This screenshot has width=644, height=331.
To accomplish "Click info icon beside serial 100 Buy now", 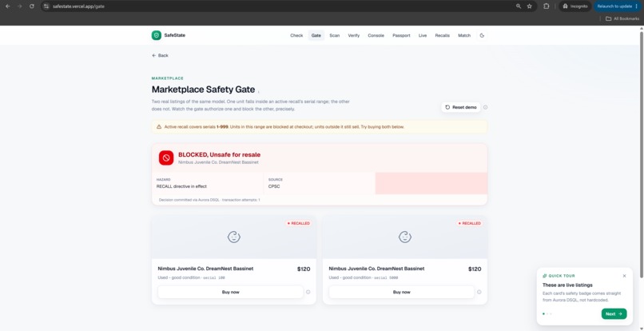I will tap(308, 292).
